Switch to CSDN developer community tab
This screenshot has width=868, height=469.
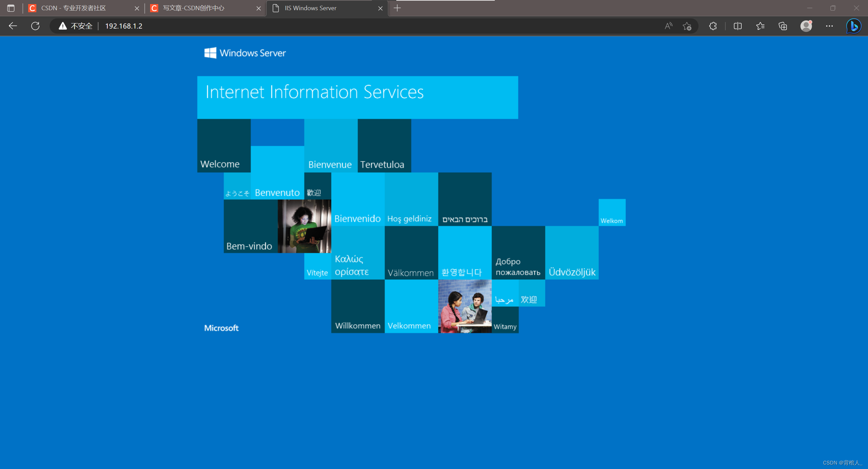pyautogui.click(x=73, y=8)
